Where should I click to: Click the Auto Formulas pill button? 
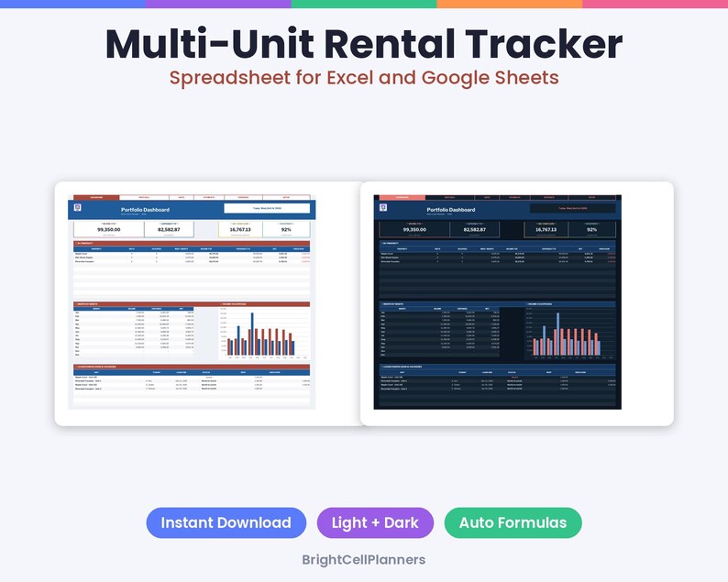coord(513,522)
